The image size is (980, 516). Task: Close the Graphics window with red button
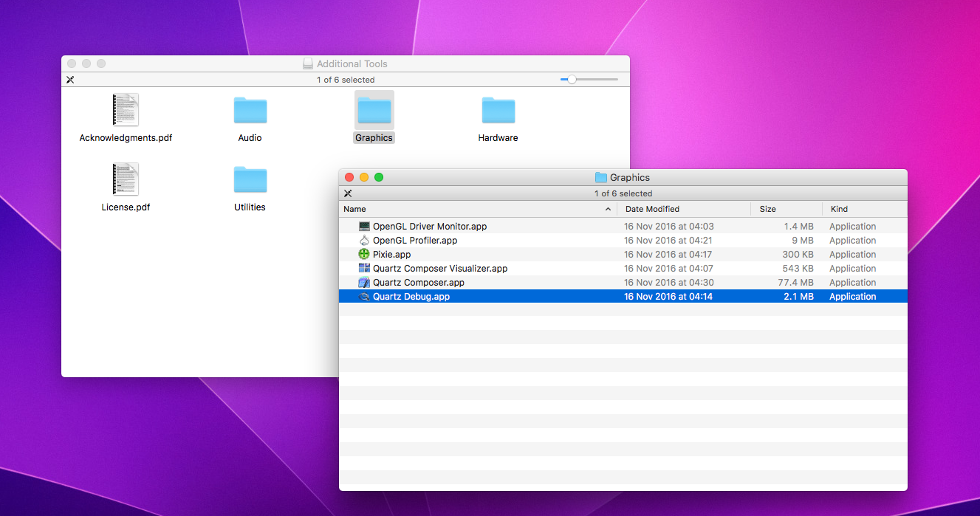(x=349, y=177)
